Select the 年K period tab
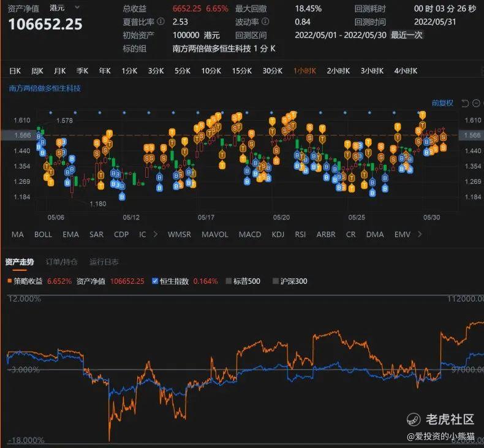Viewport: 484px width, 448px height. pos(105,71)
